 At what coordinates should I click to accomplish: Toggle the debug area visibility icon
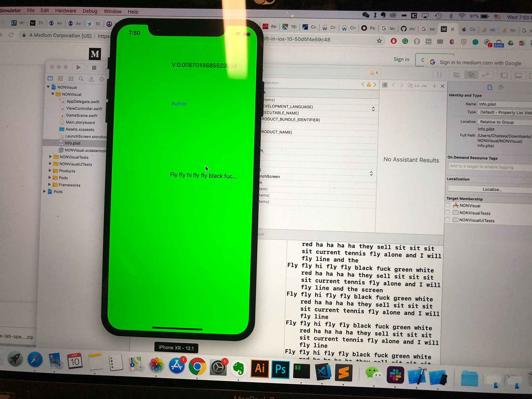(518, 75)
